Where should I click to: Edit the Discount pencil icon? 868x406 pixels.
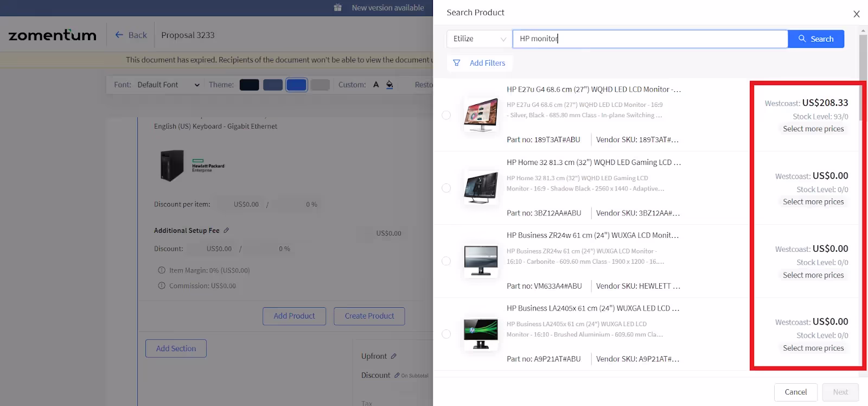397,376
